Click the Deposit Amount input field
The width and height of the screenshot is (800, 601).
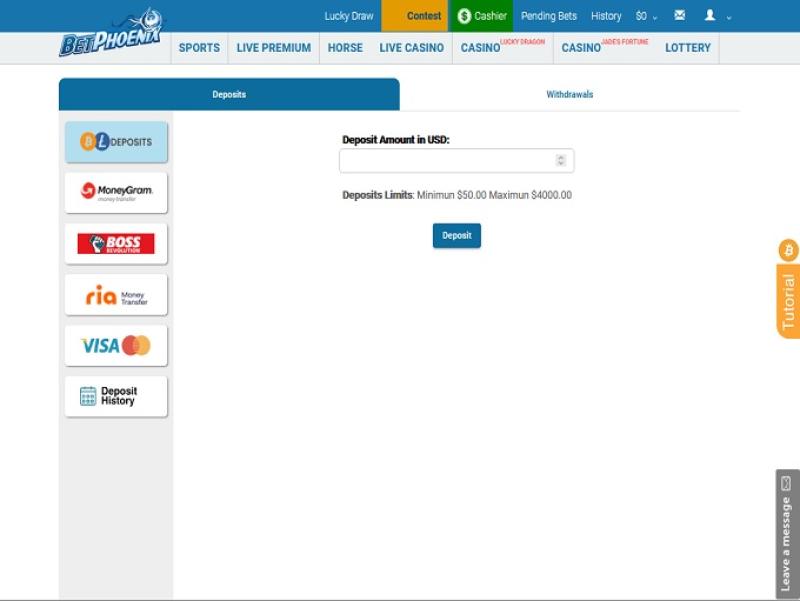(446, 161)
